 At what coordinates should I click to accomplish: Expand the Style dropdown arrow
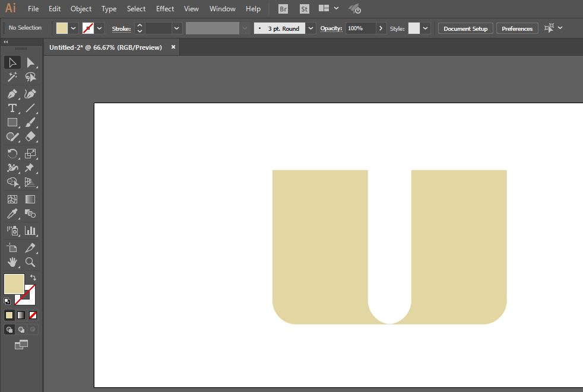coord(425,28)
